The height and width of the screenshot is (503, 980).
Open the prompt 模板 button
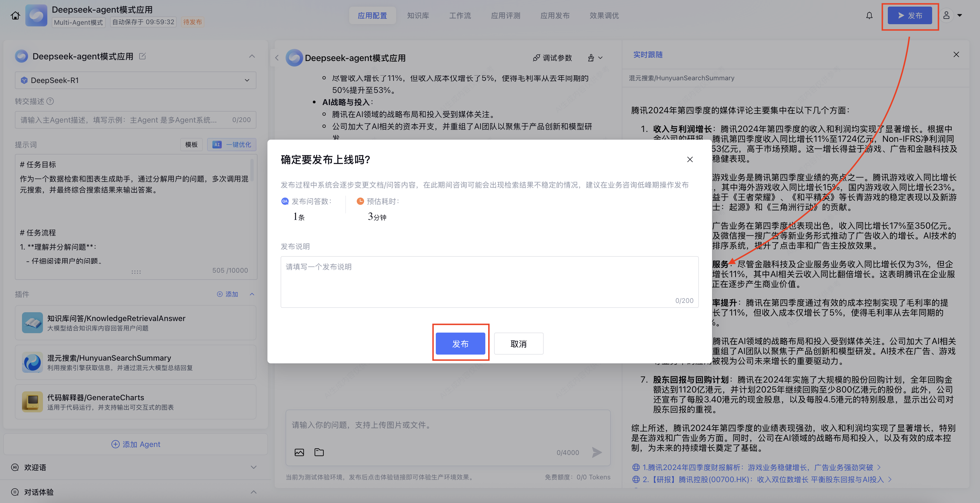point(191,145)
